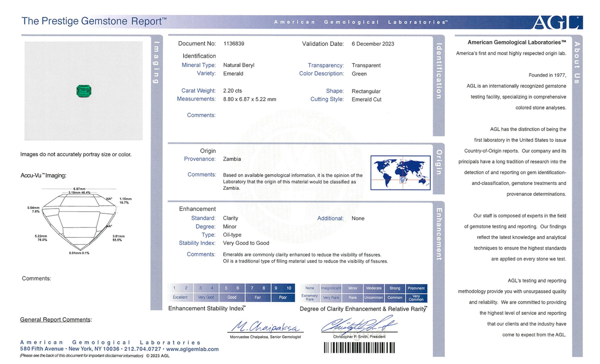Click the 'Clarity' standard enhancement value
Viewport: 600px width, 364px height.
230,218
